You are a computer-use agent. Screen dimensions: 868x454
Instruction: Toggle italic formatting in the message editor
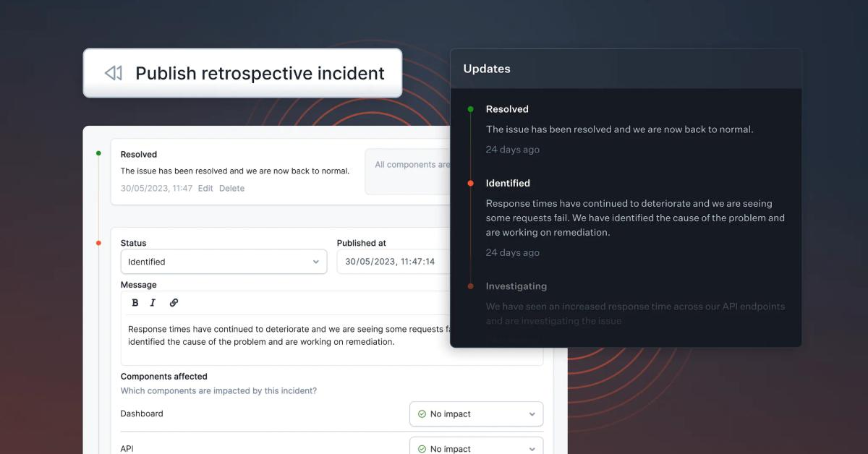click(153, 302)
